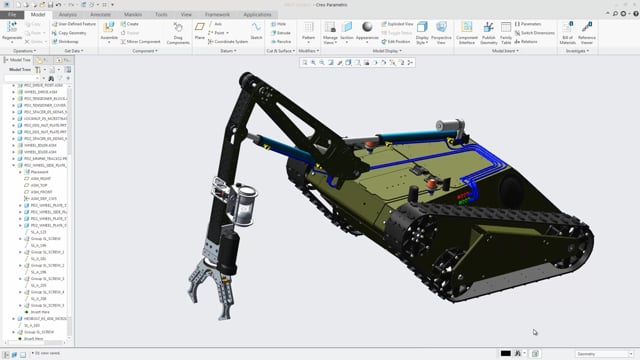Click the New file icon in quick access toolbar
Image resolution: width=640 pixels, height=360 pixels.
click(x=18, y=4)
